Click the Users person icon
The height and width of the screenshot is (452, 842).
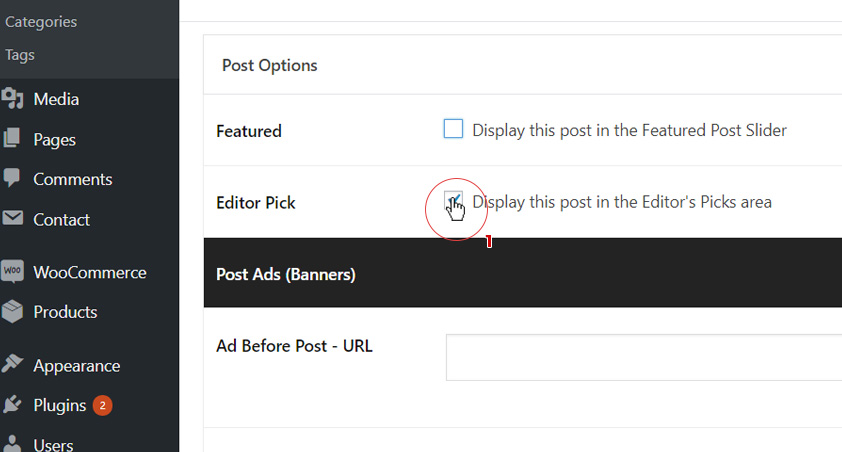point(13,444)
